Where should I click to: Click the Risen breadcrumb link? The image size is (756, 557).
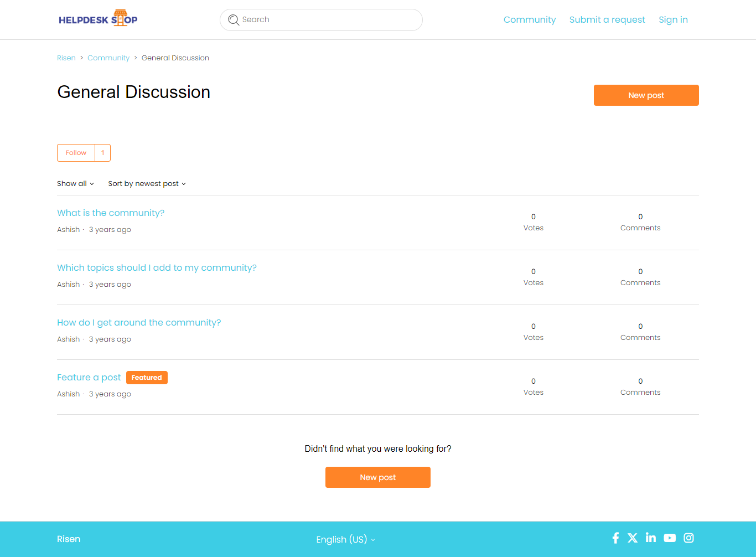point(66,58)
